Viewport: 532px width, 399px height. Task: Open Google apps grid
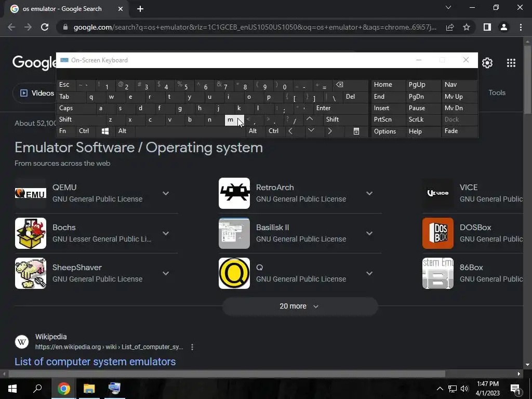[511, 63]
